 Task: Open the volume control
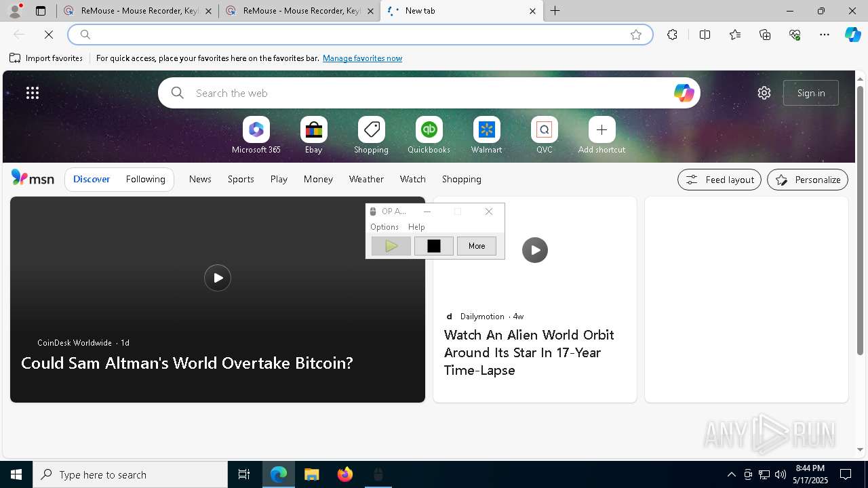(781, 474)
